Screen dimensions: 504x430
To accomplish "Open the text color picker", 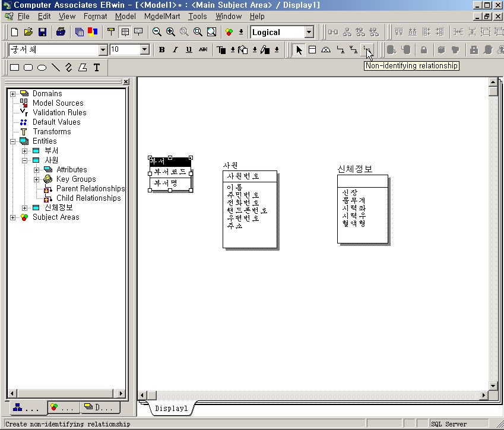I will (221, 50).
